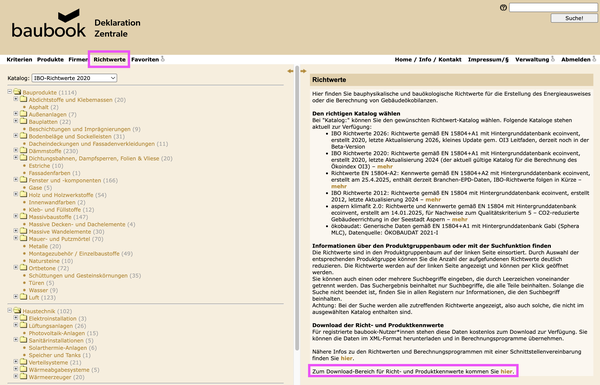Select Fassadenfarben (1) in the tree
The height and width of the screenshot is (385, 600).
[x=54, y=173]
